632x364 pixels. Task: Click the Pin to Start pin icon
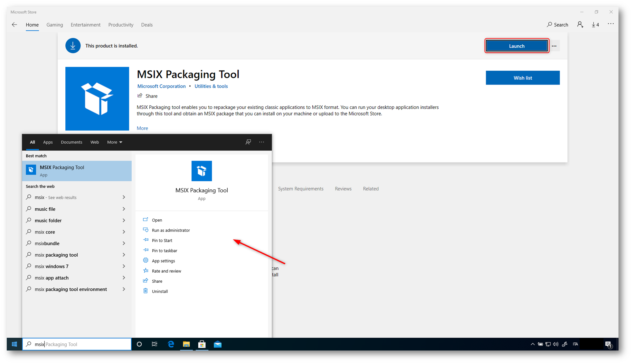click(x=146, y=240)
